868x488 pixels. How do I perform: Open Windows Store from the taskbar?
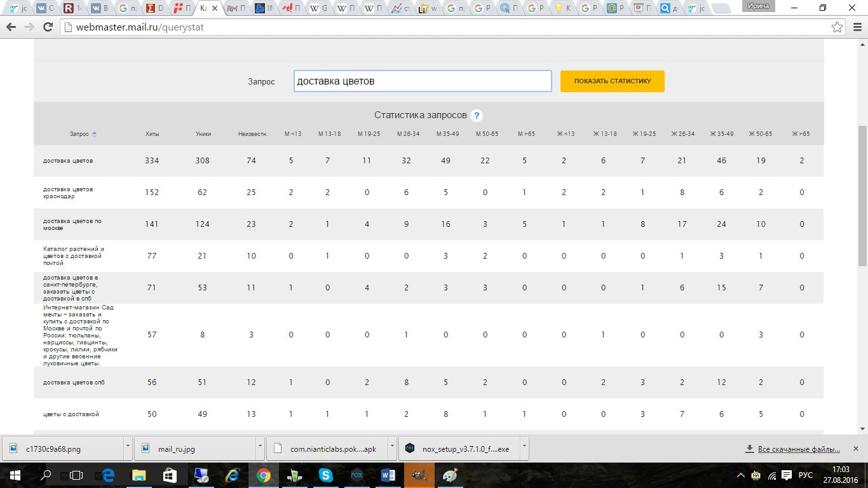169,475
